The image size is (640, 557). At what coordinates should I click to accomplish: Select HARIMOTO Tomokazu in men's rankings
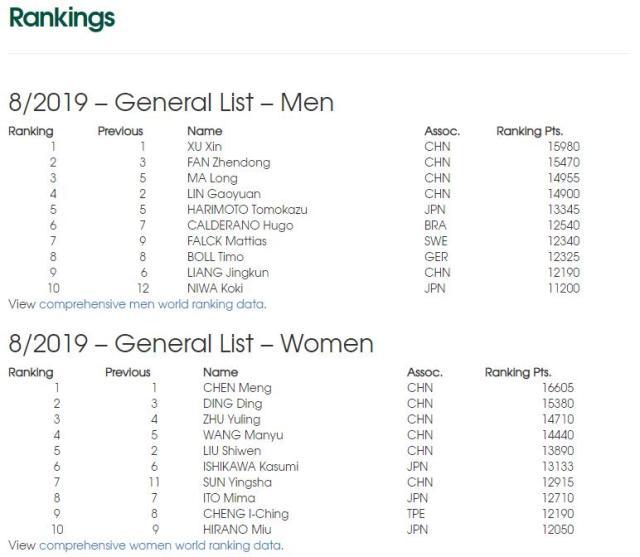(247, 210)
